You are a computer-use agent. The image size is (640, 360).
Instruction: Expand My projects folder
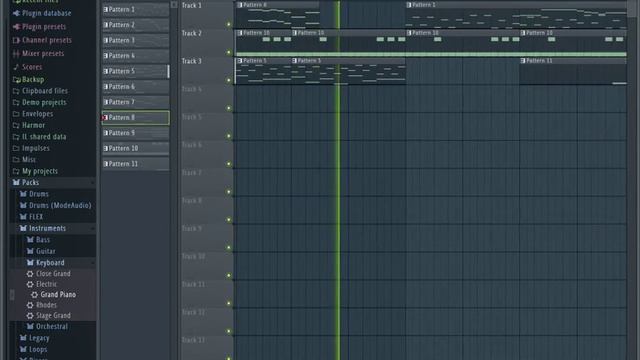(x=40, y=171)
